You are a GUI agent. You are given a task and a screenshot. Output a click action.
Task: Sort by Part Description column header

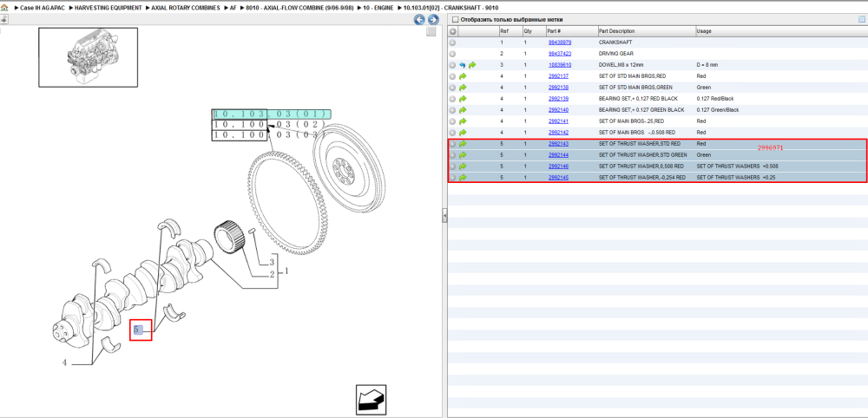tap(646, 31)
